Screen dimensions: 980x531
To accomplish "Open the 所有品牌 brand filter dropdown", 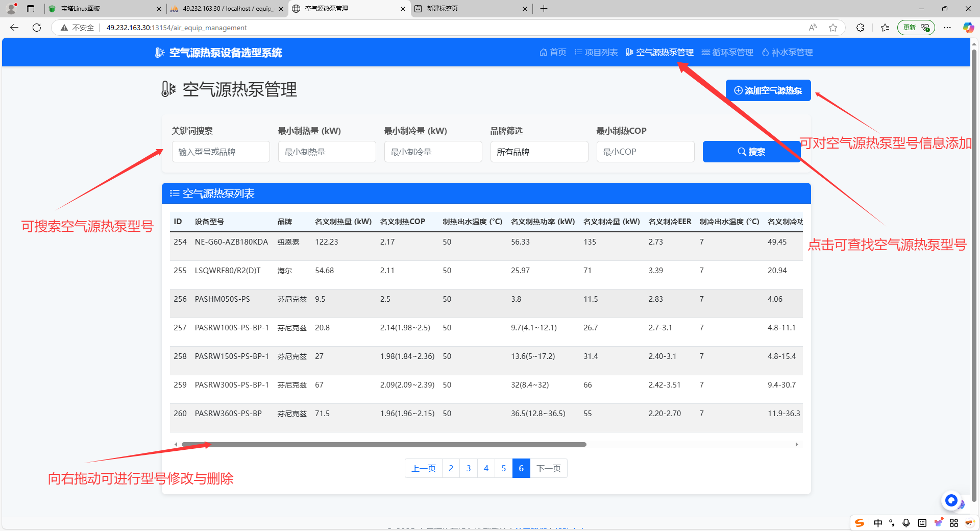I will (539, 152).
